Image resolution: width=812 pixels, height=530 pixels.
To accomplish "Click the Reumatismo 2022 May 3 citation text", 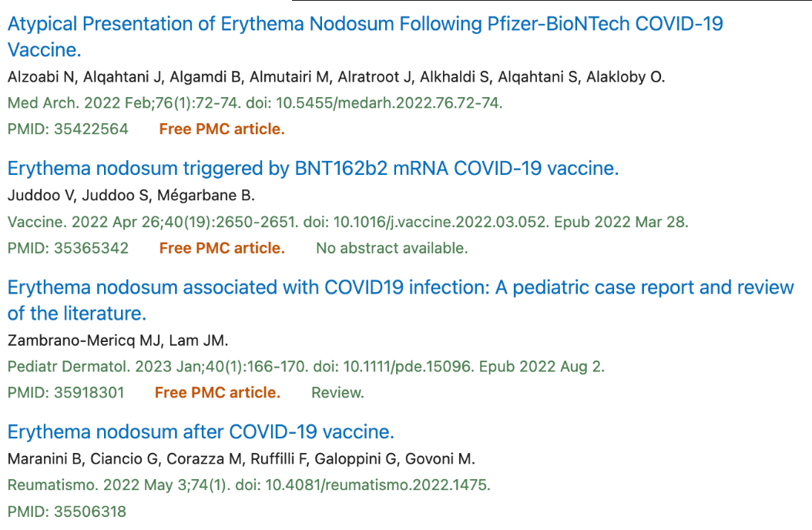I will pos(249,485).
